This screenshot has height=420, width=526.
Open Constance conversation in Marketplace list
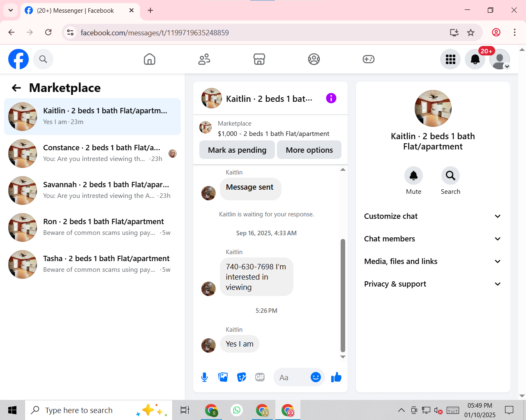pos(92,154)
